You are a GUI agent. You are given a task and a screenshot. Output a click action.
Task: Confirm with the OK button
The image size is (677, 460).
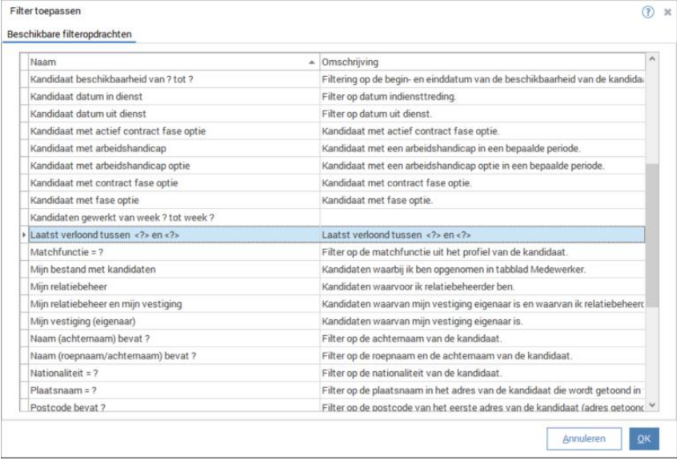point(644,438)
